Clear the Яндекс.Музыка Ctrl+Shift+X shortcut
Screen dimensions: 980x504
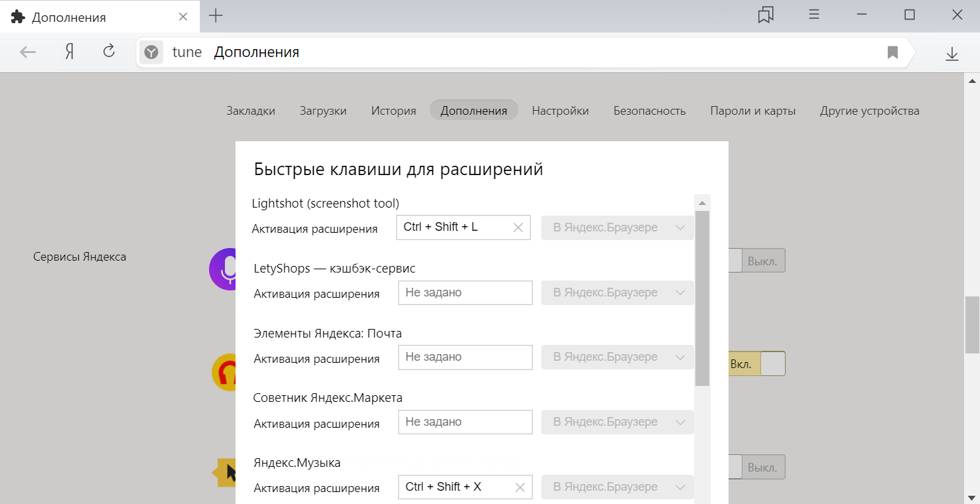click(520, 487)
